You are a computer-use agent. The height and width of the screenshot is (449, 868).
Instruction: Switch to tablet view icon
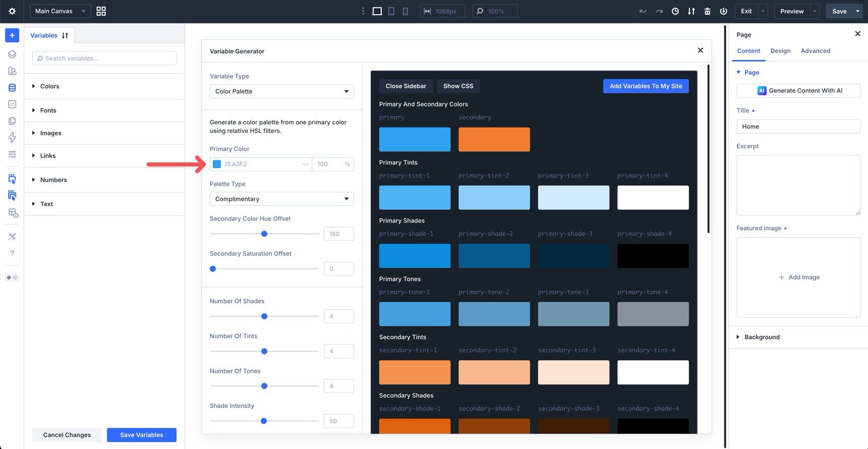[391, 11]
